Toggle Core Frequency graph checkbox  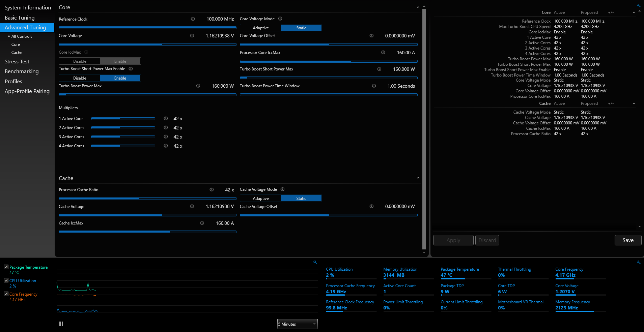point(6,294)
